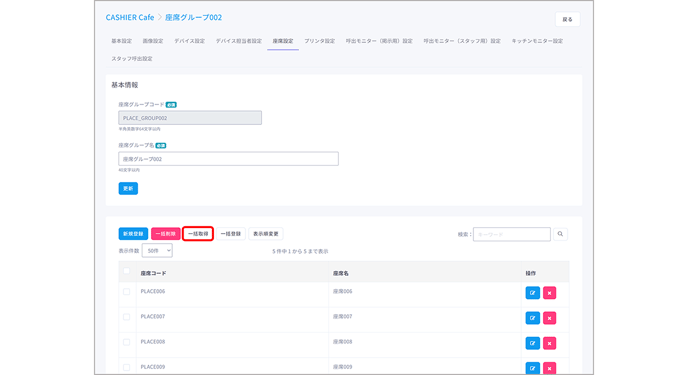Focus the キーワード search field
688x375 pixels.
point(512,234)
